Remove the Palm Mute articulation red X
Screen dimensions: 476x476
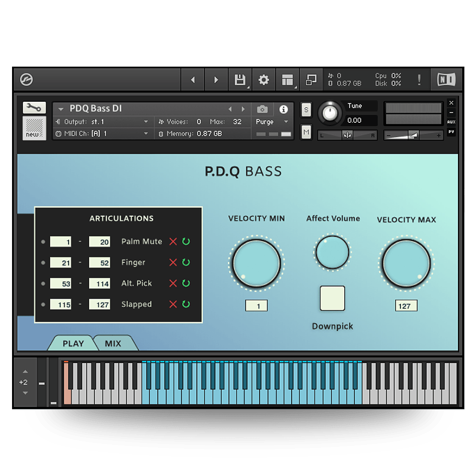173,242
